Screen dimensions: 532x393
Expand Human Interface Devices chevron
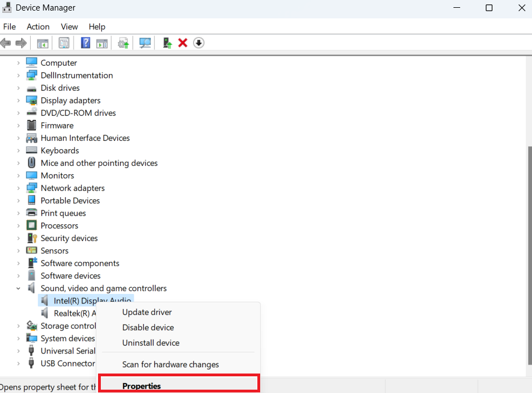click(x=18, y=138)
